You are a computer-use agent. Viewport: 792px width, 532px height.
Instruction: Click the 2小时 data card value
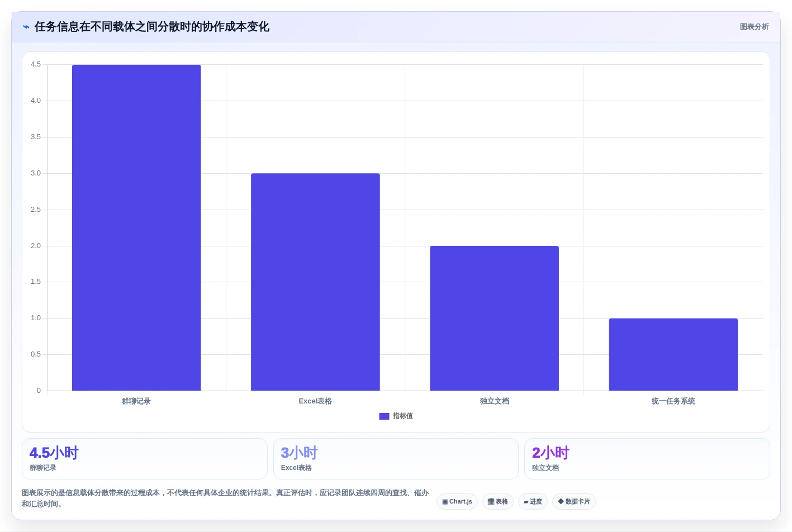tap(551, 453)
